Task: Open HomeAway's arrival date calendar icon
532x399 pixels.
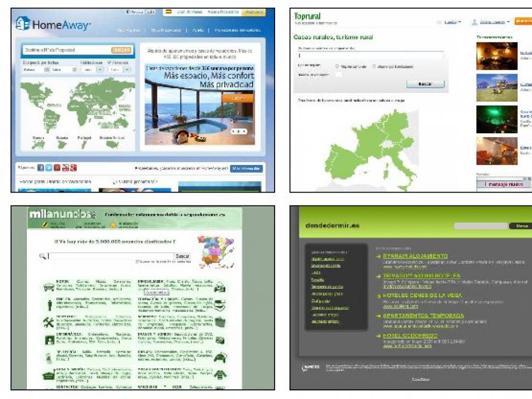Action: coord(46,69)
